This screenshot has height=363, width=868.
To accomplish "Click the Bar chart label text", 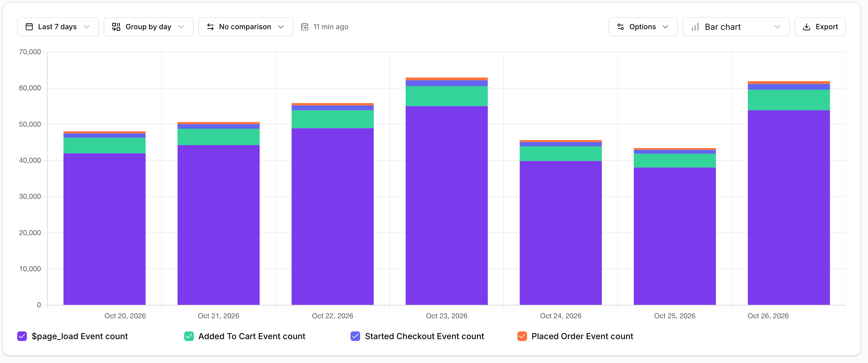I will (723, 27).
